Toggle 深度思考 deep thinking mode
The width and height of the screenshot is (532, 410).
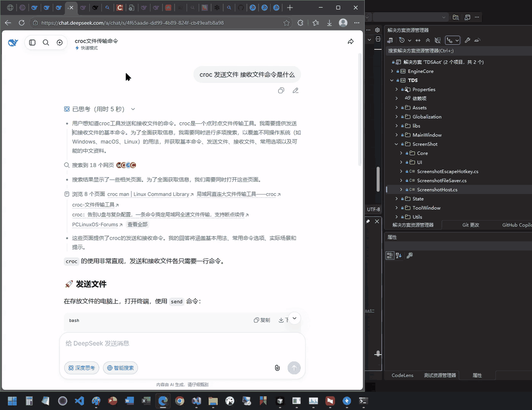pos(82,368)
